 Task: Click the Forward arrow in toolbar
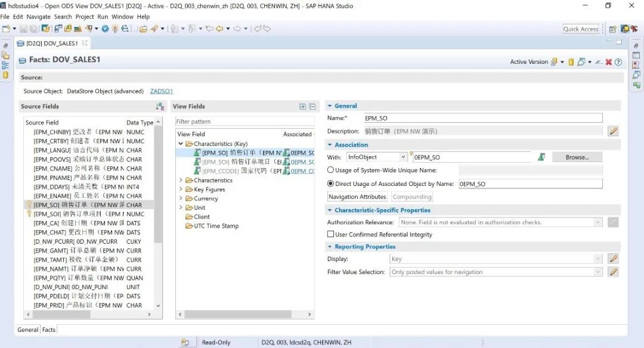coord(237,29)
